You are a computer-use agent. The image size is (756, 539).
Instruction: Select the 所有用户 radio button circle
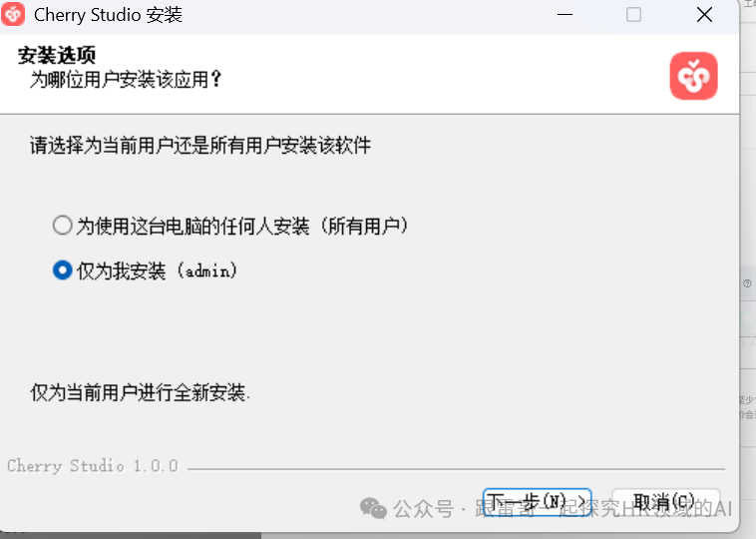63,225
